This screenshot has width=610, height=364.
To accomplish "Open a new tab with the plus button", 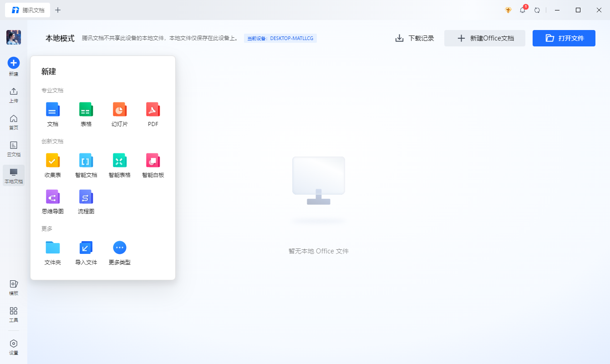I will [58, 10].
